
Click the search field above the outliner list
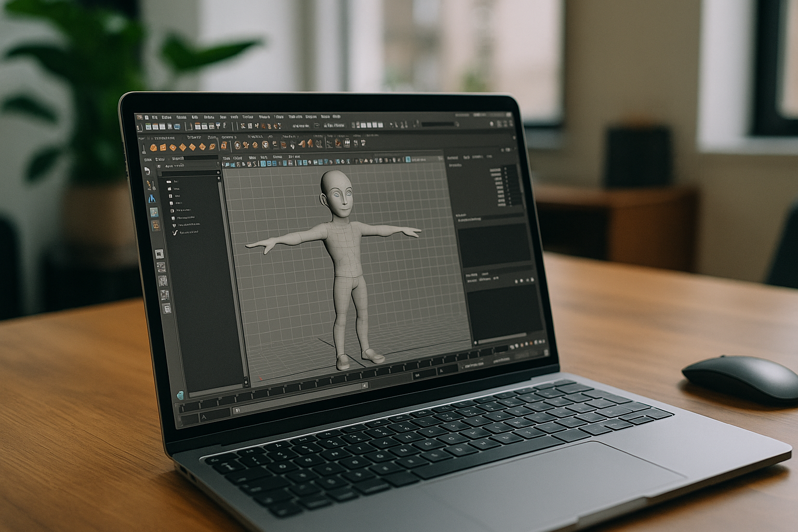click(191, 173)
